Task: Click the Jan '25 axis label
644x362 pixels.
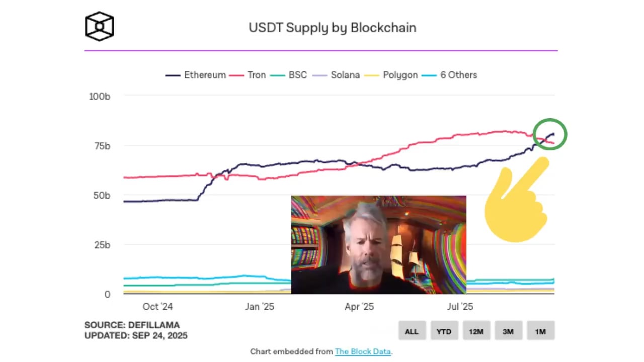Action: point(260,307)
